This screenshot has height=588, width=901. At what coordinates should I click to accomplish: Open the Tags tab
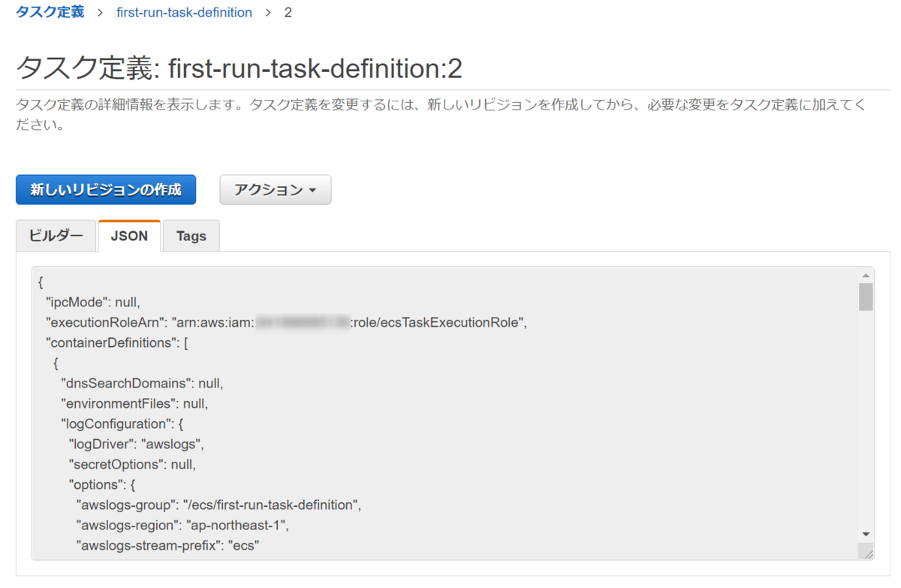(191, 236)
